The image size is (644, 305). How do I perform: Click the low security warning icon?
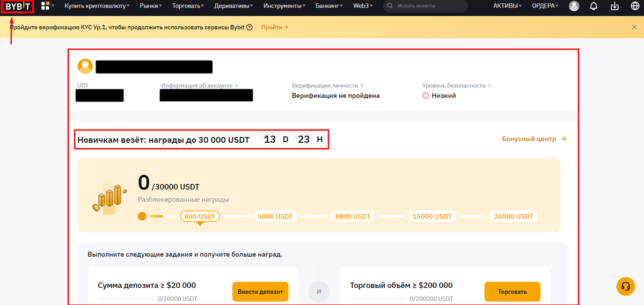click(426, 96)
